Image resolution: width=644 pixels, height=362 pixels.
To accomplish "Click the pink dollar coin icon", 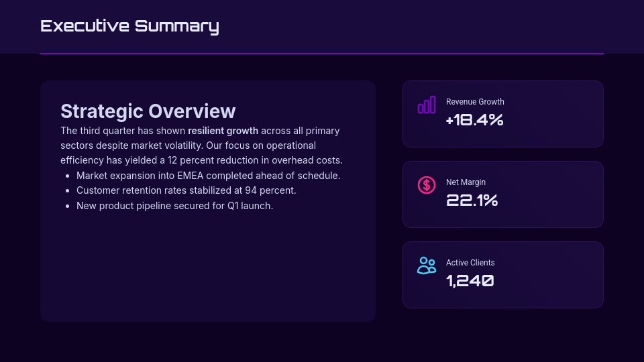I will coord(427,185).
